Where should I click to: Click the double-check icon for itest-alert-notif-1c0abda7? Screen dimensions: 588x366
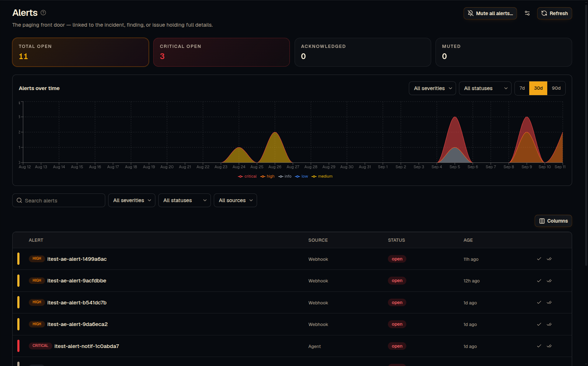[549, 346]
